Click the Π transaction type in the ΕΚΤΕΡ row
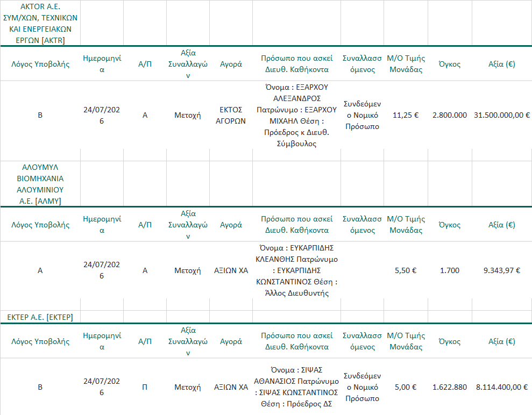The image size is (532, 415). click(145, 387)
